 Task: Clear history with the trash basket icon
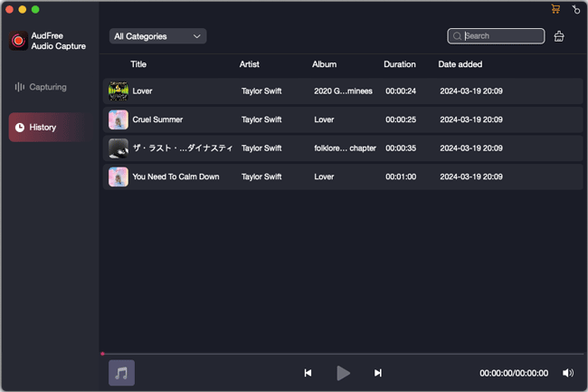(559, 36)
